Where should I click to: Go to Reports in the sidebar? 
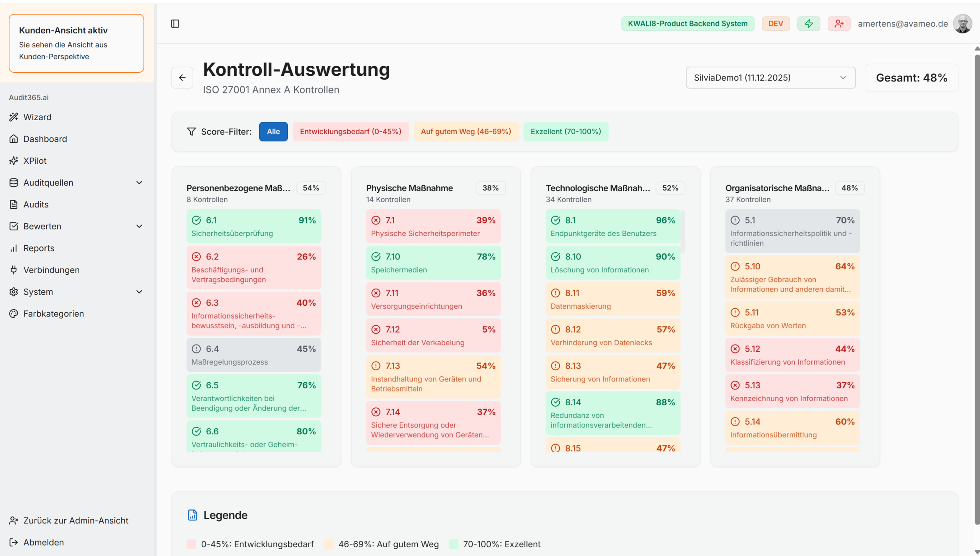(39, 248)
